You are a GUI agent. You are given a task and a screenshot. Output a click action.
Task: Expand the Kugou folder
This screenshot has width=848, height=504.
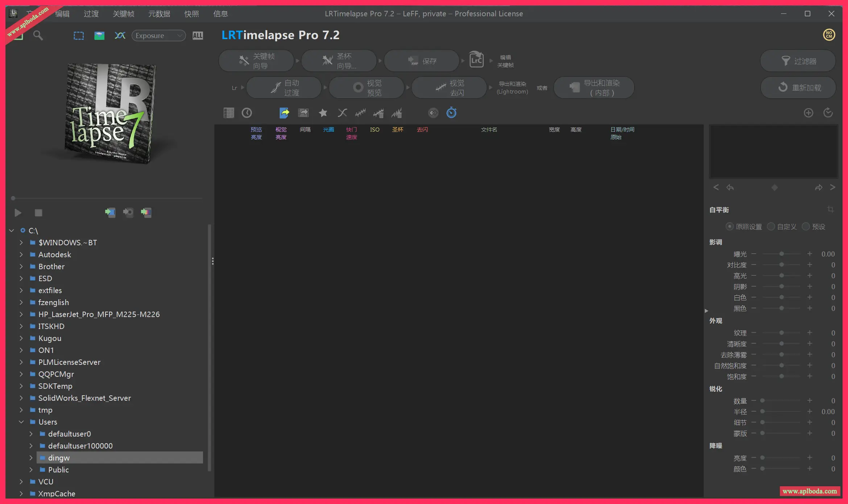21,338
